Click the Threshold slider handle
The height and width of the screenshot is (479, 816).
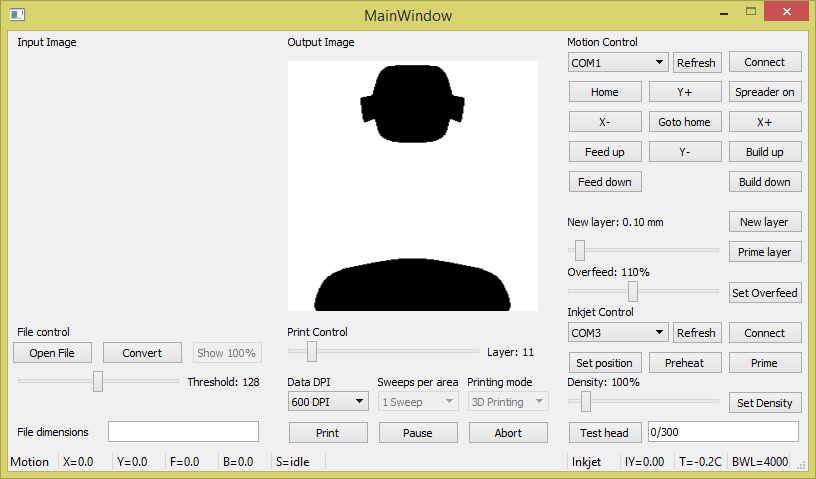click(98, 381)
